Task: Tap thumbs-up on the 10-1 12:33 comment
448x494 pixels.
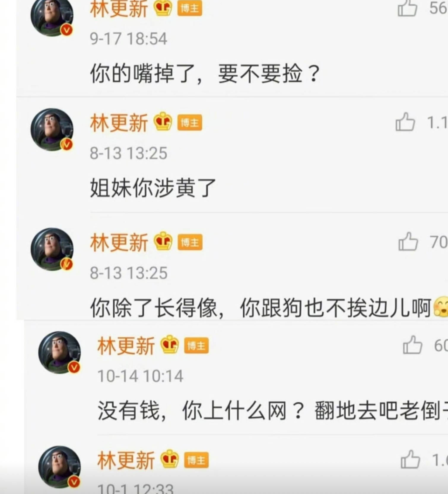Action: point(410,459)
